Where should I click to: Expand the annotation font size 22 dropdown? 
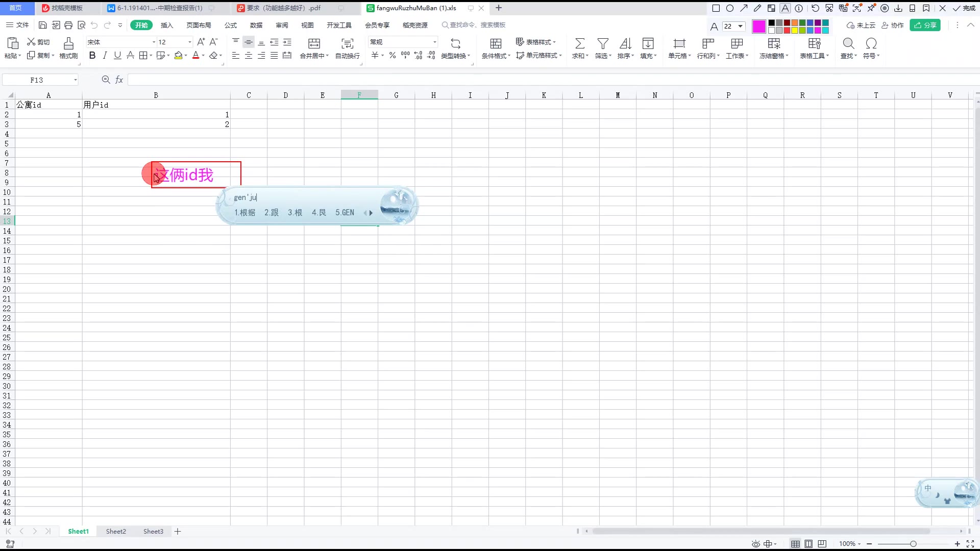[x=740, y=27]
